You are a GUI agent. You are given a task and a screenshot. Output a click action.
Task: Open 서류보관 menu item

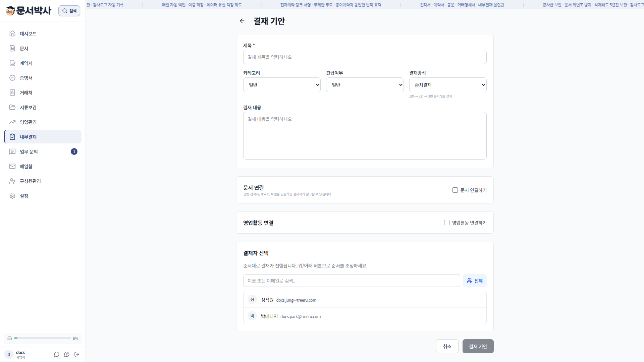(43, 107)
